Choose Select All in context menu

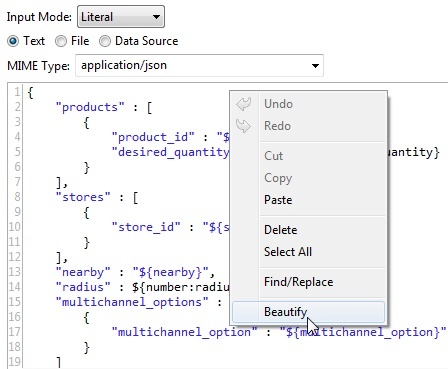288,252
